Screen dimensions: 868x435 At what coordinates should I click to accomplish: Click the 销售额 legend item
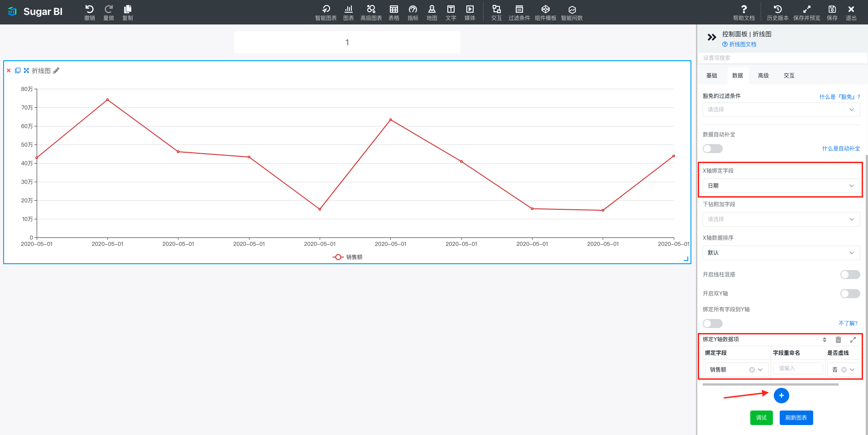[348, 257]
